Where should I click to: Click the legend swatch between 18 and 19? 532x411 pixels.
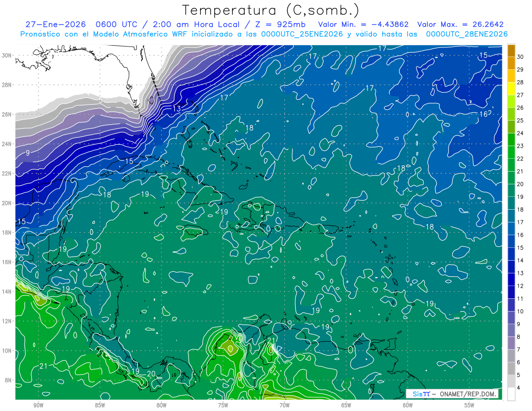(x=511, y=203)
